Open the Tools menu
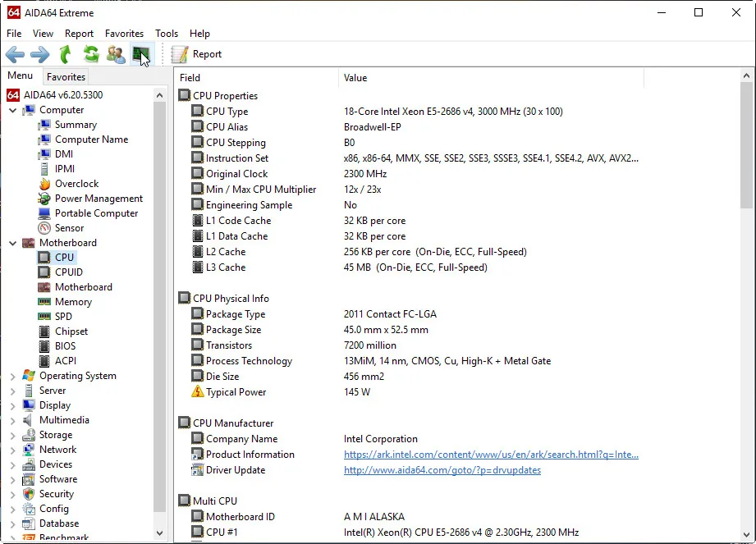The height and width of the screenshot is (544, 756). 167,34
